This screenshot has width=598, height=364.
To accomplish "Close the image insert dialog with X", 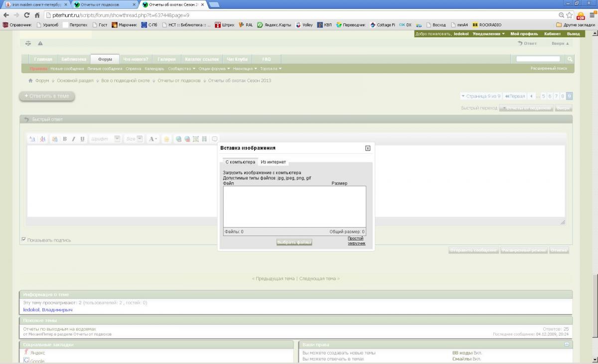I will tap(368, 148).
